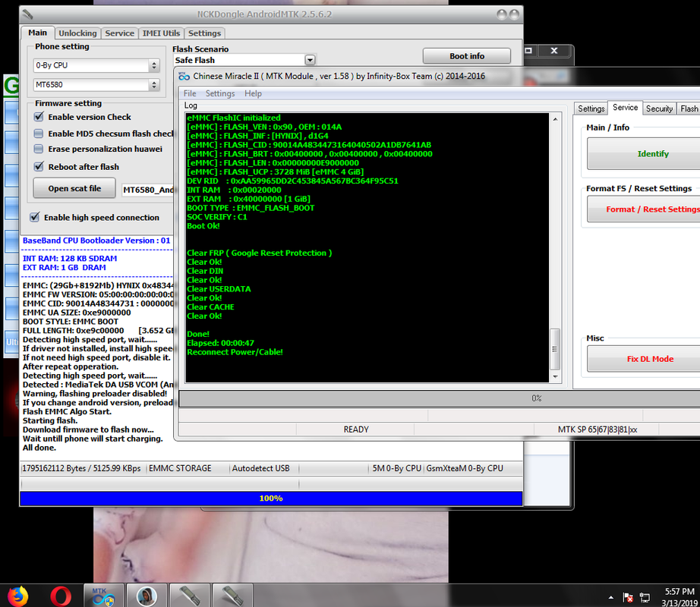Click Open scat file button
Image resolution: width=700 pixels, height=607 pixels.
tap(74, 188)
